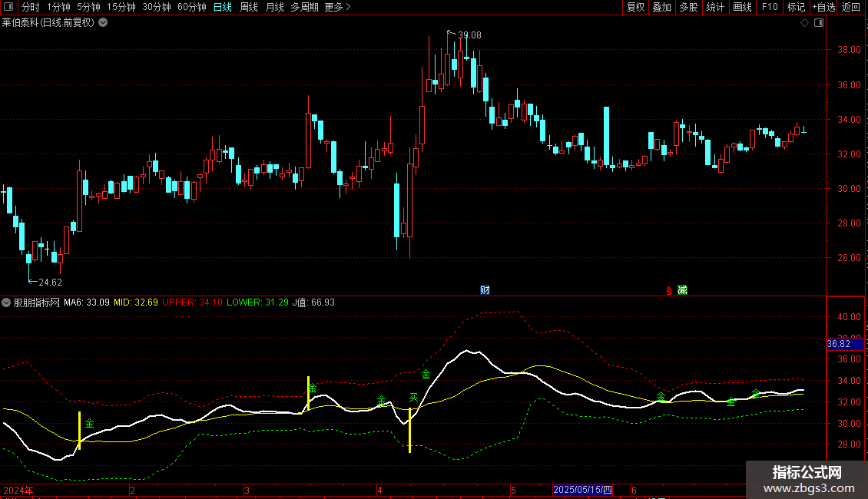Viewport: 868px width, 499px height.
Task: Click the red S marker icon
Action: coord(669,290)
